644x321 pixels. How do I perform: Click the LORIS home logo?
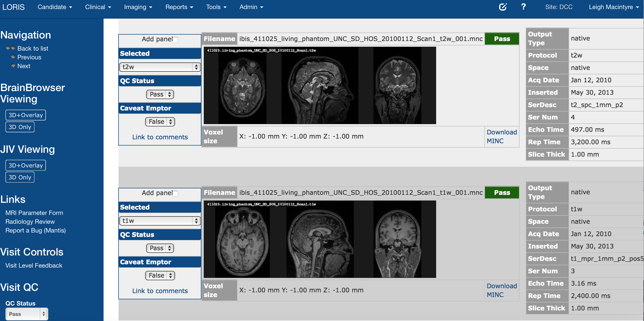pyautogui.click(x=13, y=7)
